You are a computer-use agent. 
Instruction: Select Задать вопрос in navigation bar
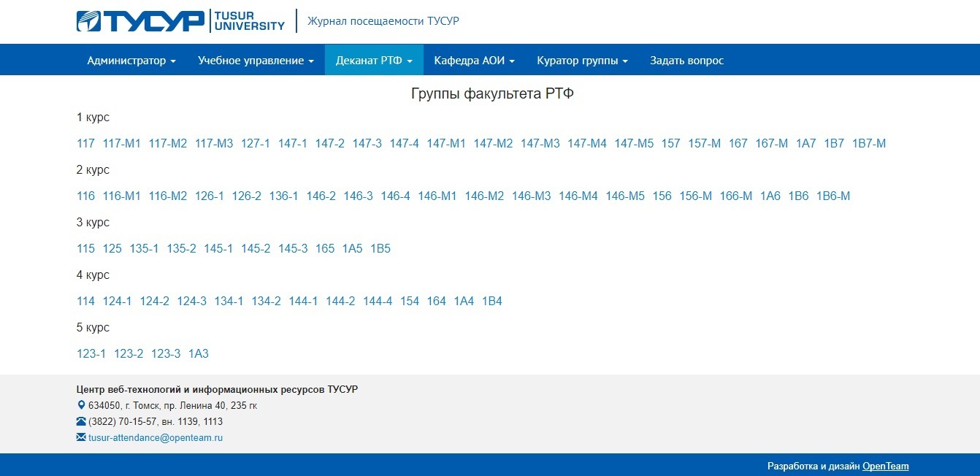686,61
